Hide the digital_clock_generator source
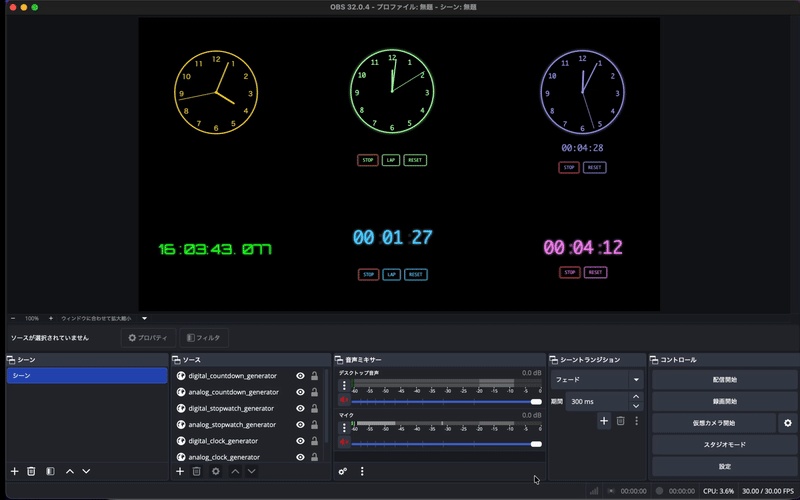800x500 pixels. point(301,441)
